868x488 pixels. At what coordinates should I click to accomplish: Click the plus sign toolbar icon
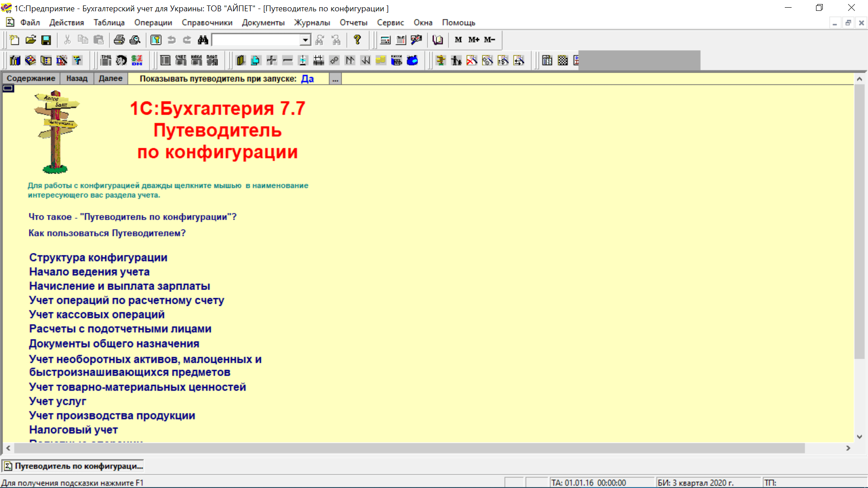[x=272, y=60]
